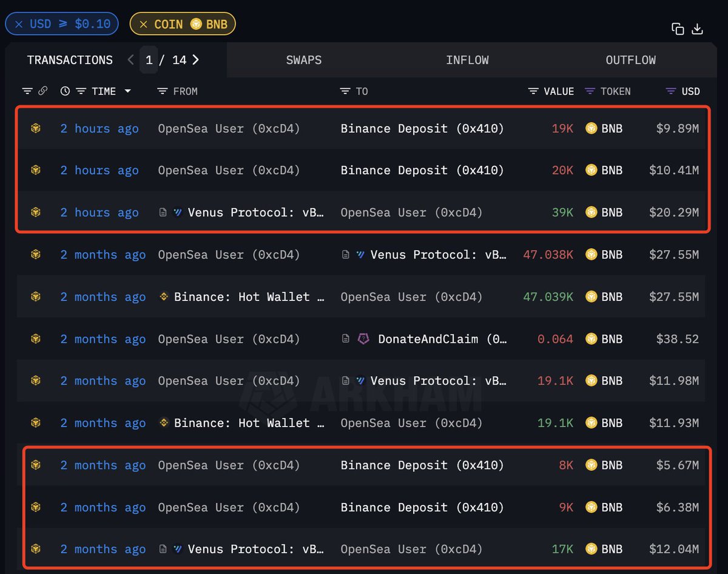Image resolution: width=728 pixels, height=574 pixels.
Task: Open OpenSea User (0xcD4) sender in the $9.89M row
Action: point(229,128)
